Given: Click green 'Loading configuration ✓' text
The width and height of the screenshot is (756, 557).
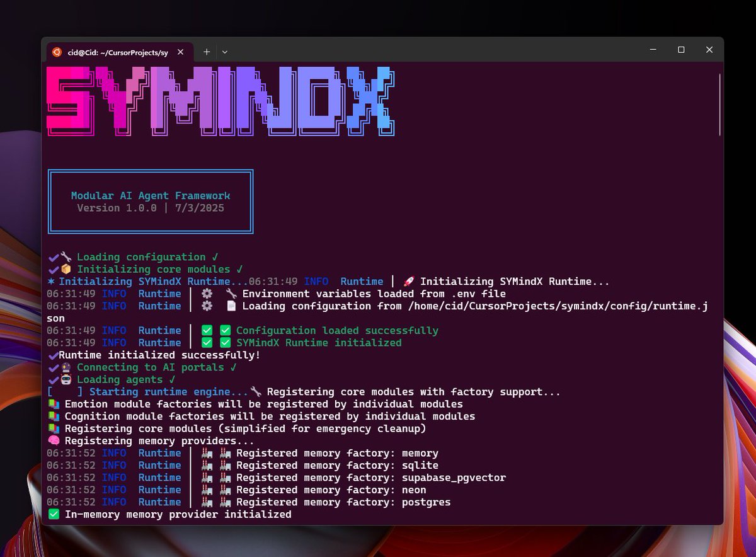Looking at the screenshot, I should [147, 257].
